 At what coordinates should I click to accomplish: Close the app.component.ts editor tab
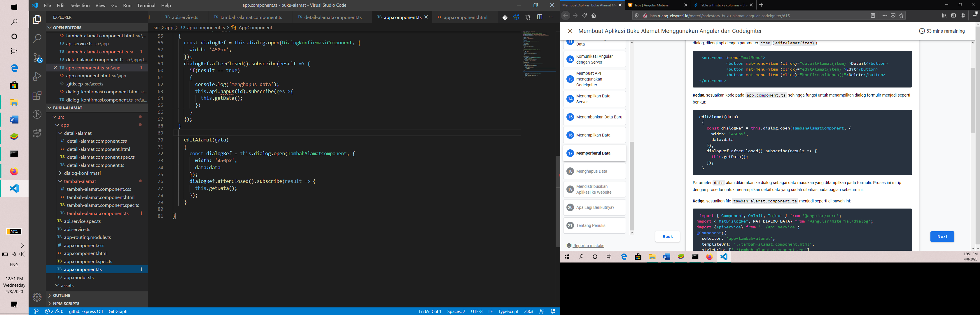tap(426, 17)
